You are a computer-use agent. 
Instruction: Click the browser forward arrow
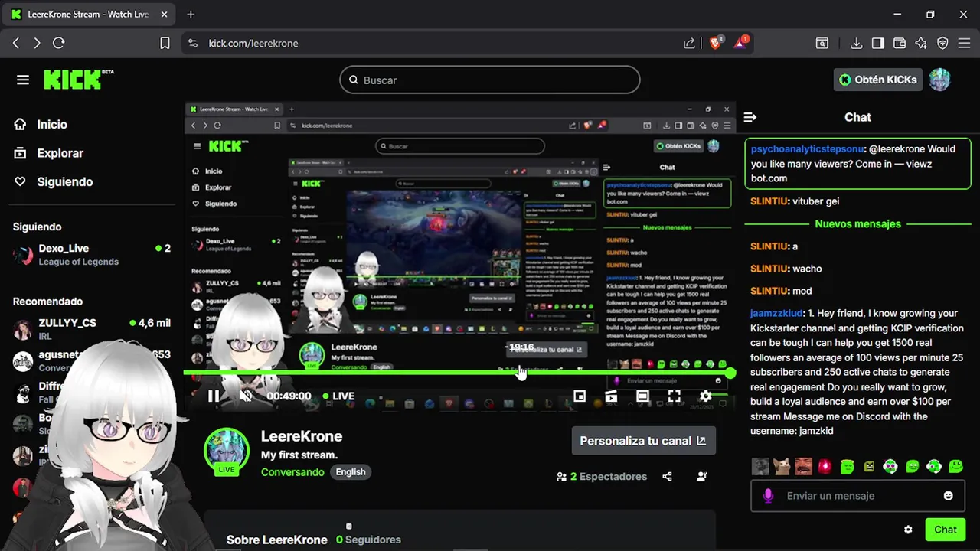(x=37, y=44)
